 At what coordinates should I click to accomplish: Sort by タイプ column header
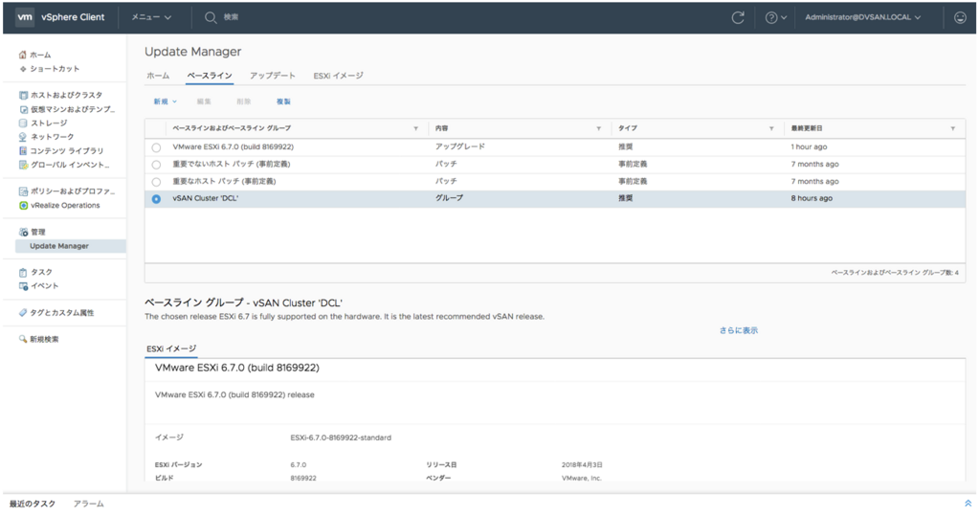(628, 128)
